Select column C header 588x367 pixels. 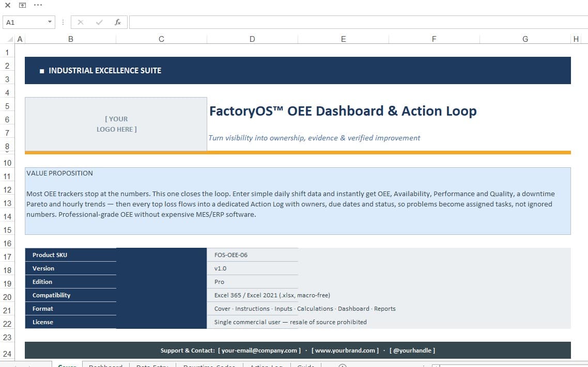pyautogui.click(x=161, y=39)
